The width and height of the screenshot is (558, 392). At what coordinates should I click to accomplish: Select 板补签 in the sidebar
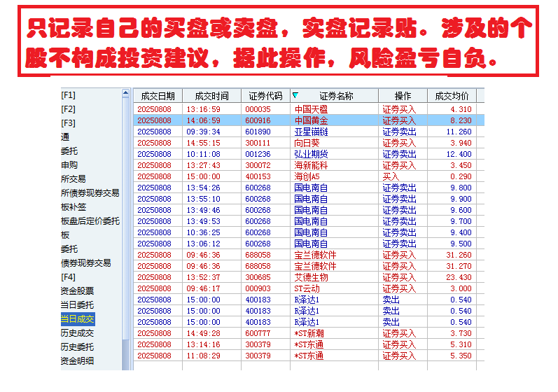(74, 207)
